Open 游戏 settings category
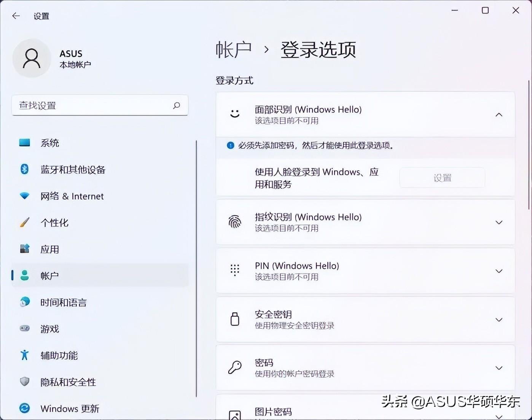 pyautogui.click(x=100, y=329)
